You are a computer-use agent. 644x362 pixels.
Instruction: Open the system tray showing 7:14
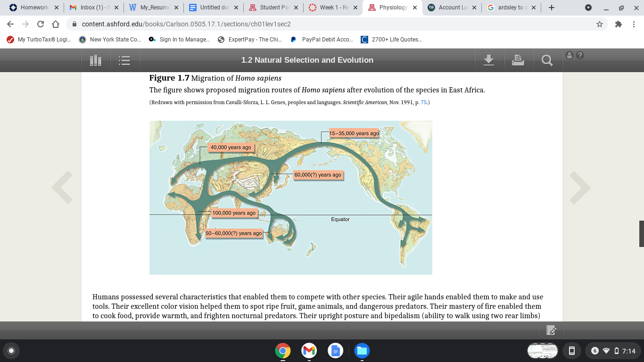(x=613, y=351)
